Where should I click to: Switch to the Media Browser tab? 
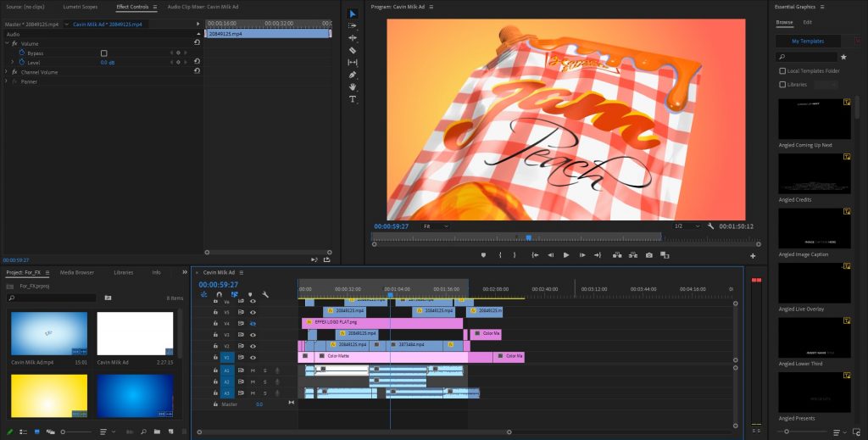(x=77, y=272)
